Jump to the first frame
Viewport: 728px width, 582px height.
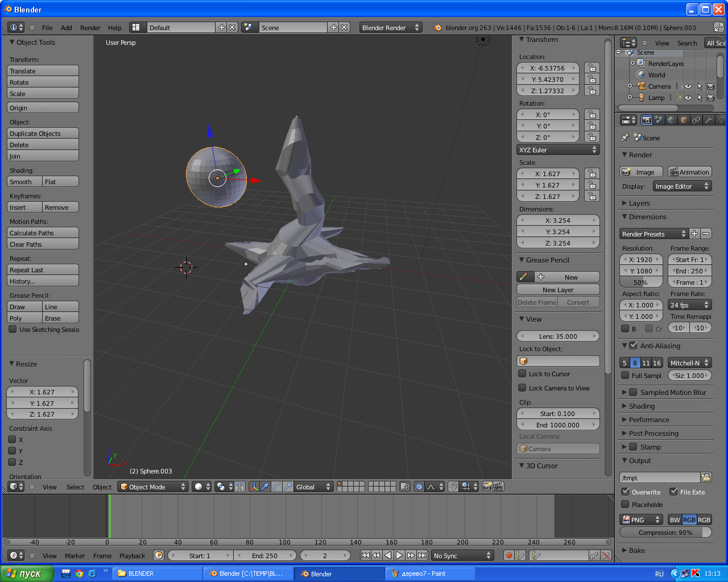coord(366,555)
